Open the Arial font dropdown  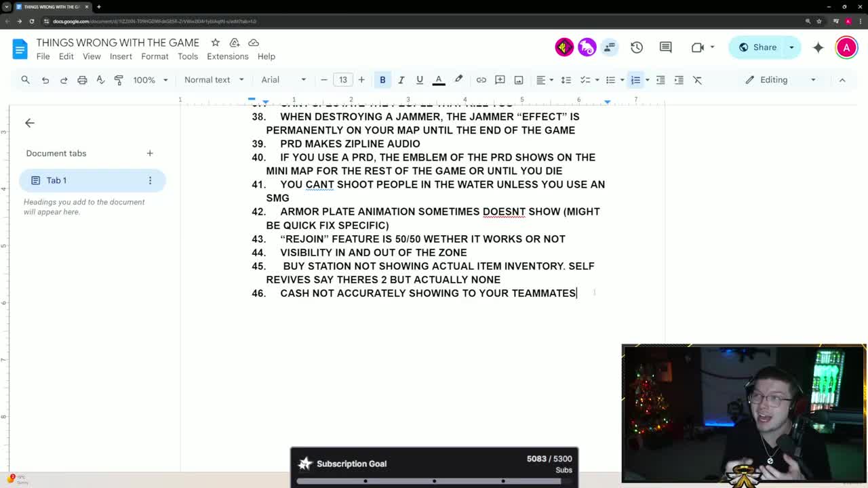278,79
